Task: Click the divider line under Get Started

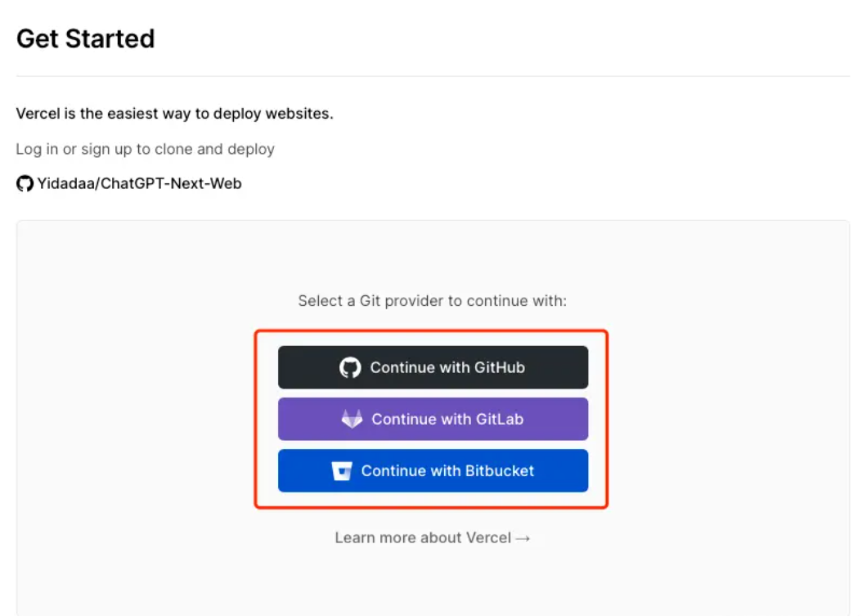Action: coord(433,76)
